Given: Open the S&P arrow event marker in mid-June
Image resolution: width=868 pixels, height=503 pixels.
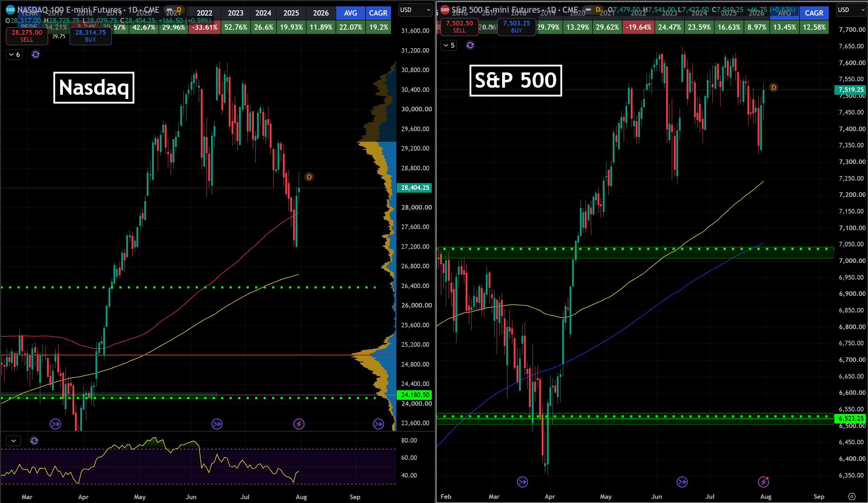Looking at the screenshot, I should (x=682, y=482).
